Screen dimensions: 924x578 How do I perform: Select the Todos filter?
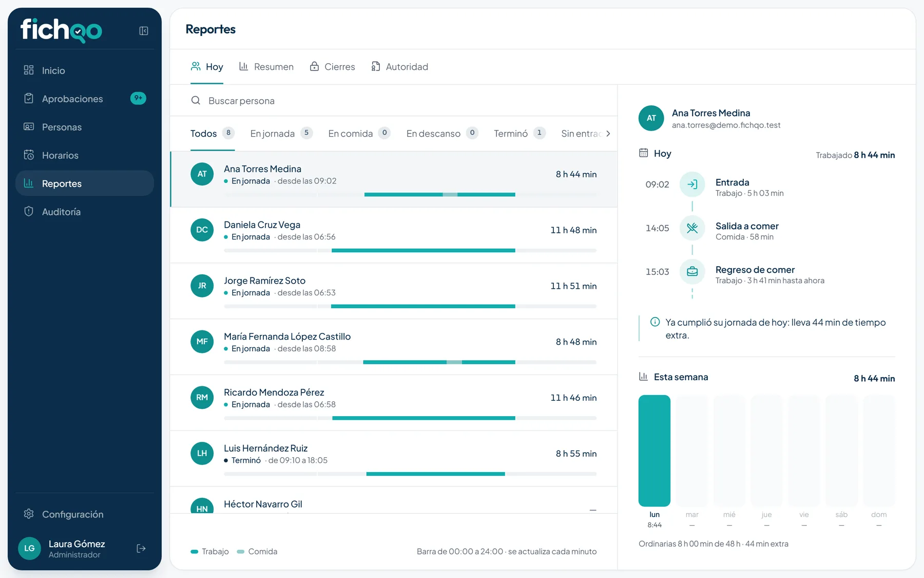click(x=213, y=134)
